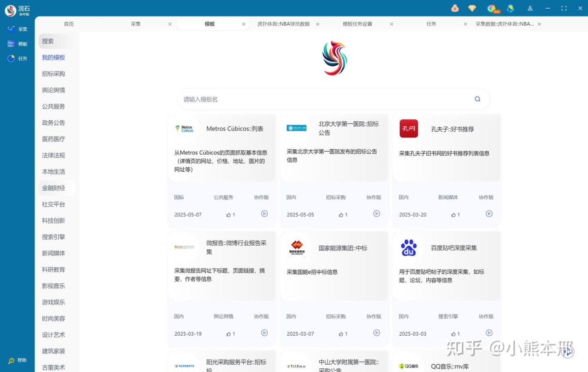The height and width of the screenshot is (372, 588).
Task: Click the date 2025-05-07 on the Metros card
Action: tap(188, 214)
